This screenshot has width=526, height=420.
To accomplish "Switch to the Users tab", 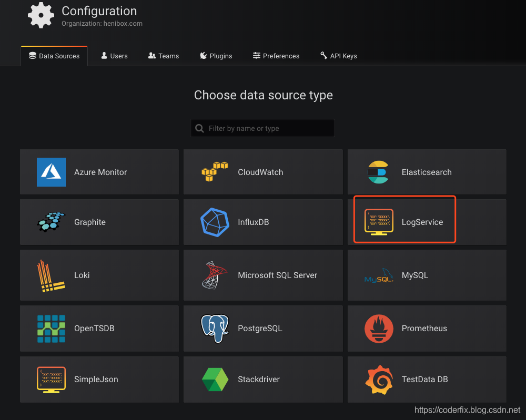I will [x=114, y=56].
